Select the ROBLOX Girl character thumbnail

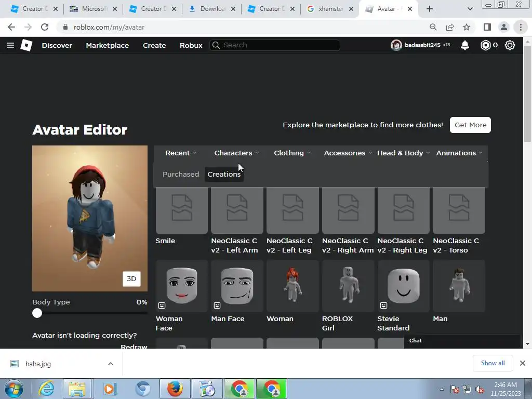point(348,286)
